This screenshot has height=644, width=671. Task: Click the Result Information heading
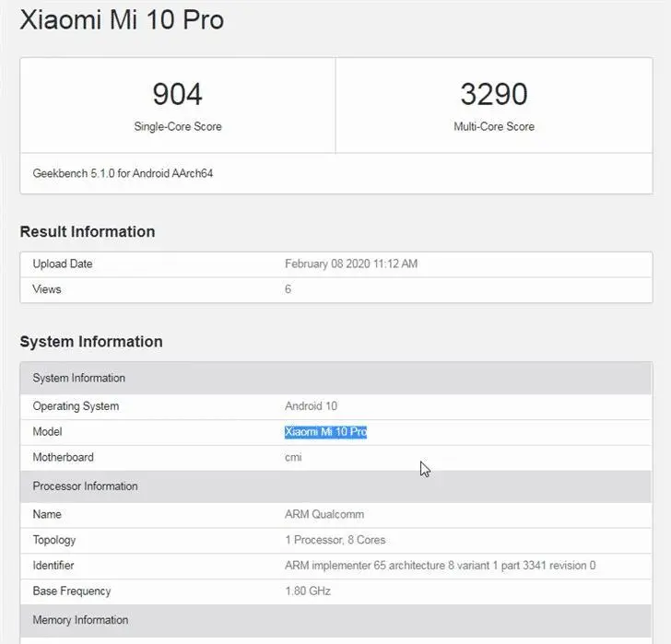coord(88,231)
